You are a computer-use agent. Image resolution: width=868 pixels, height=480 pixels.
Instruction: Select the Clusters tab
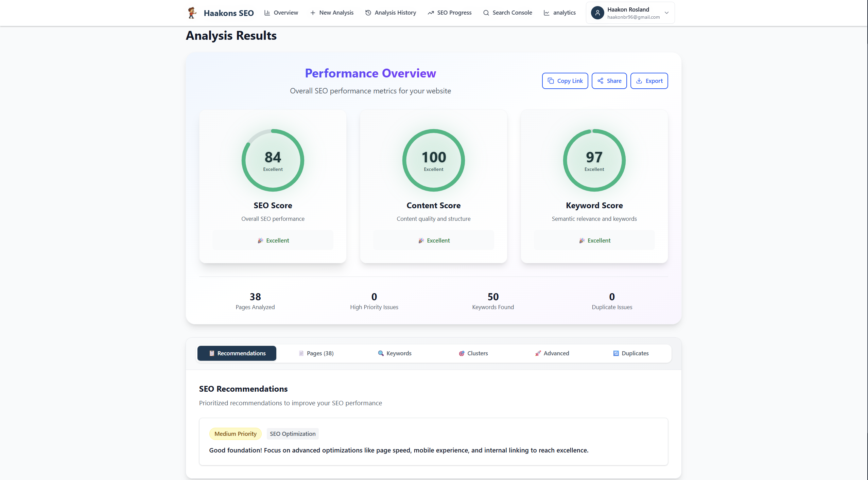[x=473, y=353]
